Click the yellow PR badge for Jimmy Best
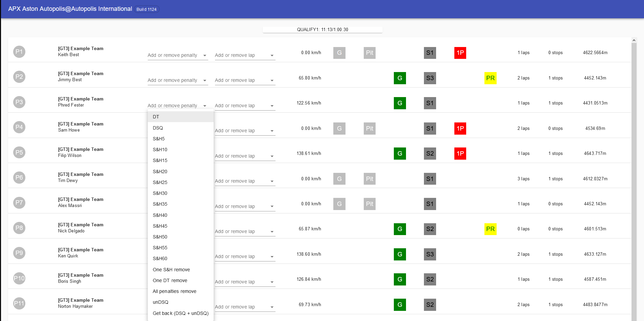 [x=490, y=78]
